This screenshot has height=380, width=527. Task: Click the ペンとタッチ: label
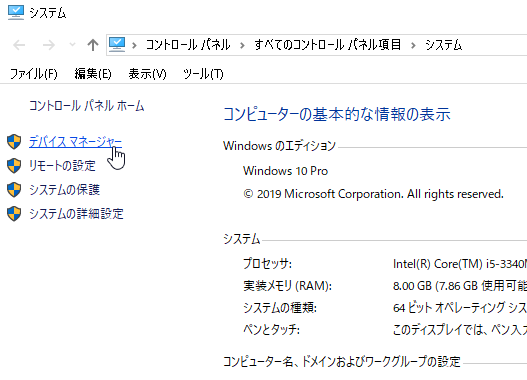click(x=271, y=330)
